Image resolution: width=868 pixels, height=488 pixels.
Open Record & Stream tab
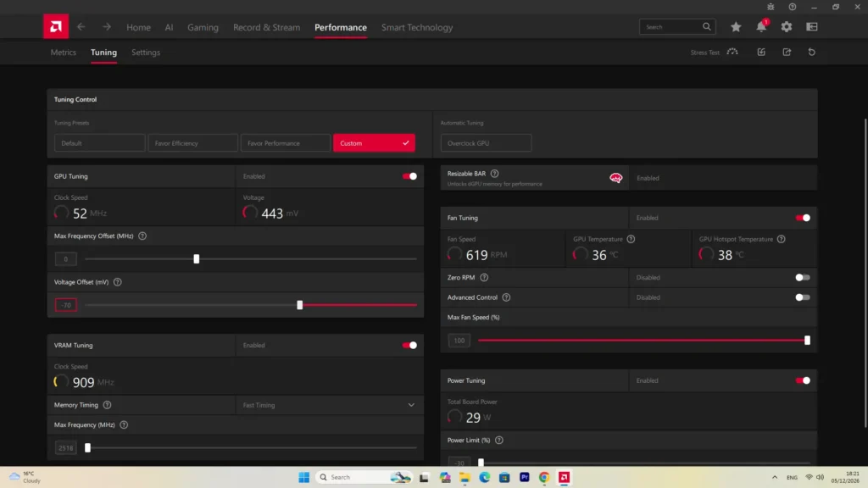coord(266,27)
